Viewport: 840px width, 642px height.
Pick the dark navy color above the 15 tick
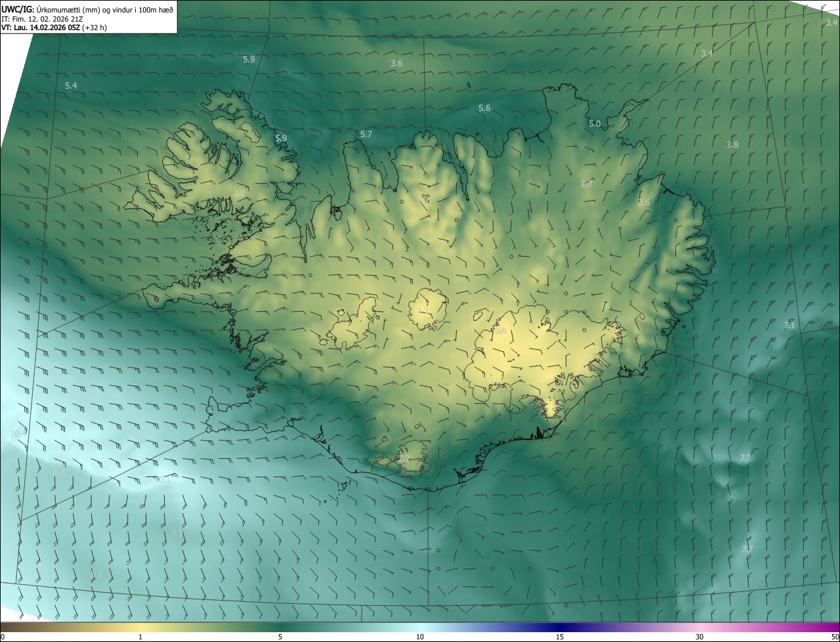[560, 628]
